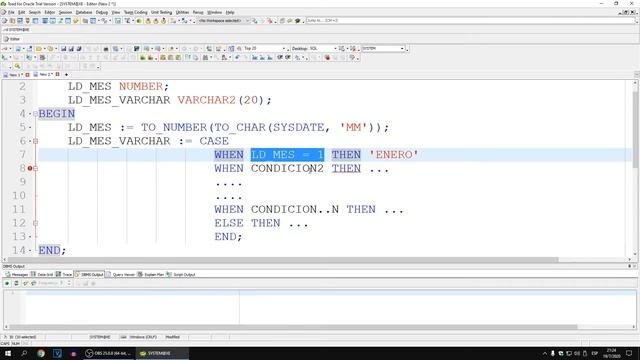Open the Top 20 dropdown

tap(284, 49)
